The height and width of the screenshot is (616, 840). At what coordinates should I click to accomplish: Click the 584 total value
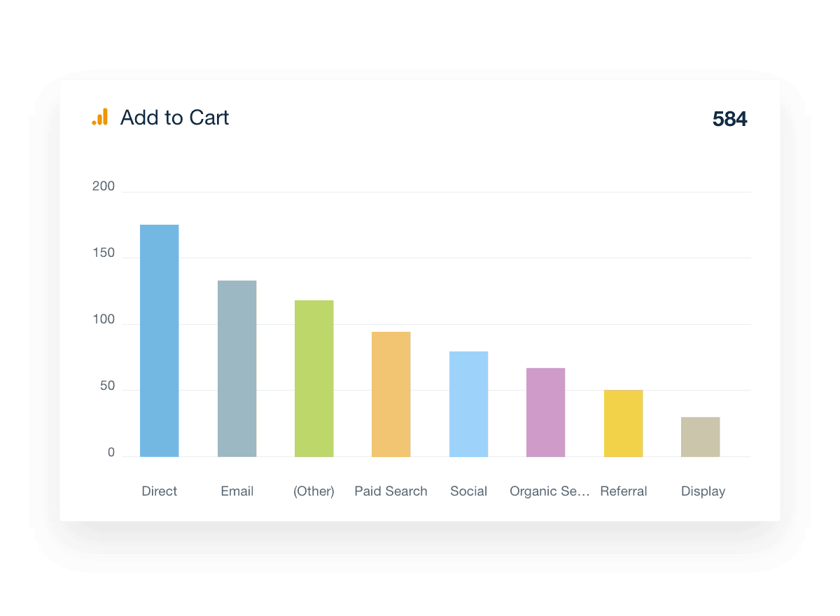click(729, 120)
